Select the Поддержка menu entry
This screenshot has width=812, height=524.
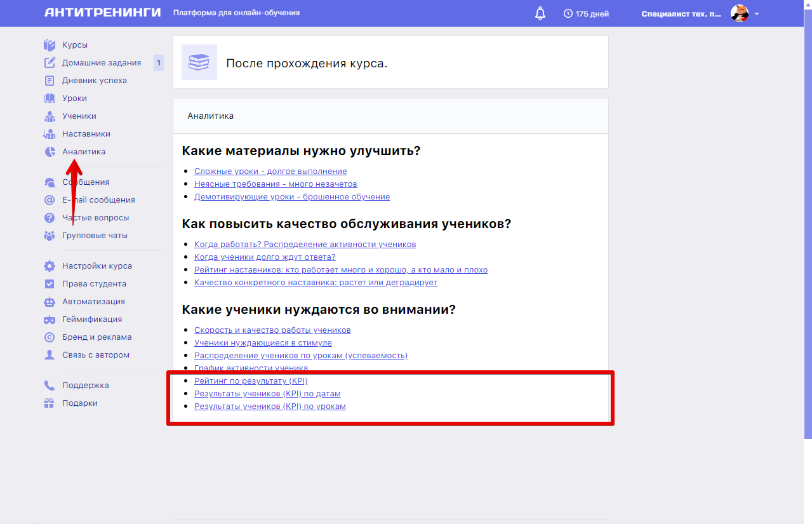[x=85, y=385]
